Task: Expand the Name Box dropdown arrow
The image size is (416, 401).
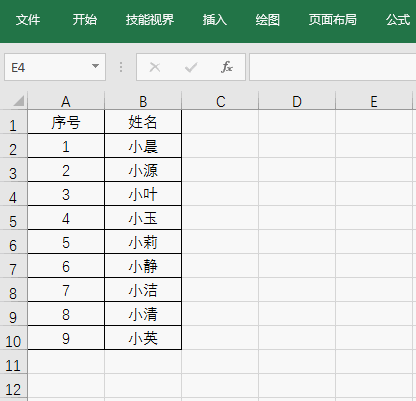Action: pyautogui.click(x=95, y=66)
